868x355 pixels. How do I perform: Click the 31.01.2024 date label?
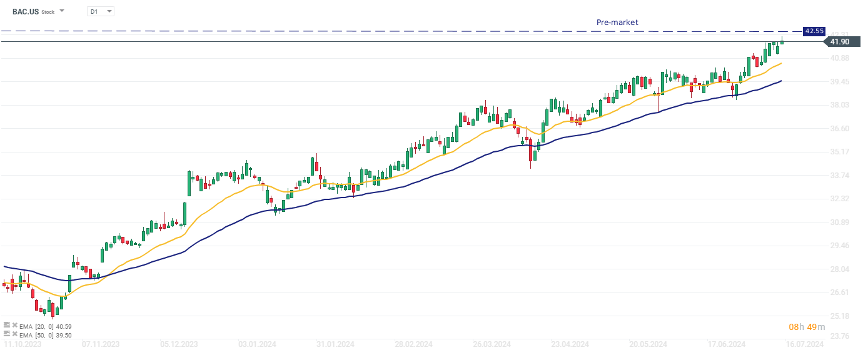pos(335,344)
